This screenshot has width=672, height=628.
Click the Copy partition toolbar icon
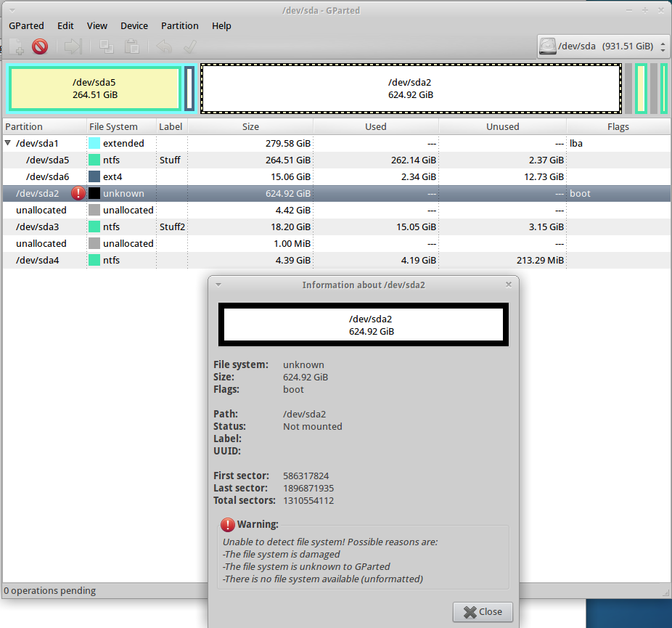(x=106, y=46)
